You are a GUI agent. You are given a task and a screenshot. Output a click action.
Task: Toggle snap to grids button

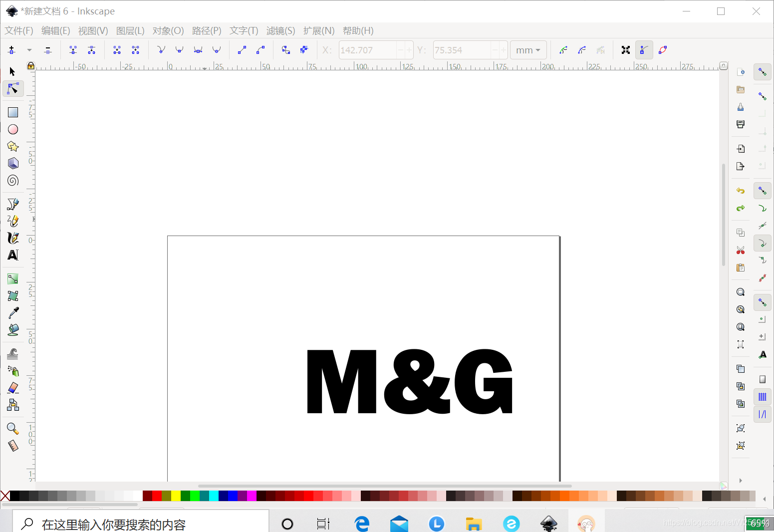(x=763, y=397)
